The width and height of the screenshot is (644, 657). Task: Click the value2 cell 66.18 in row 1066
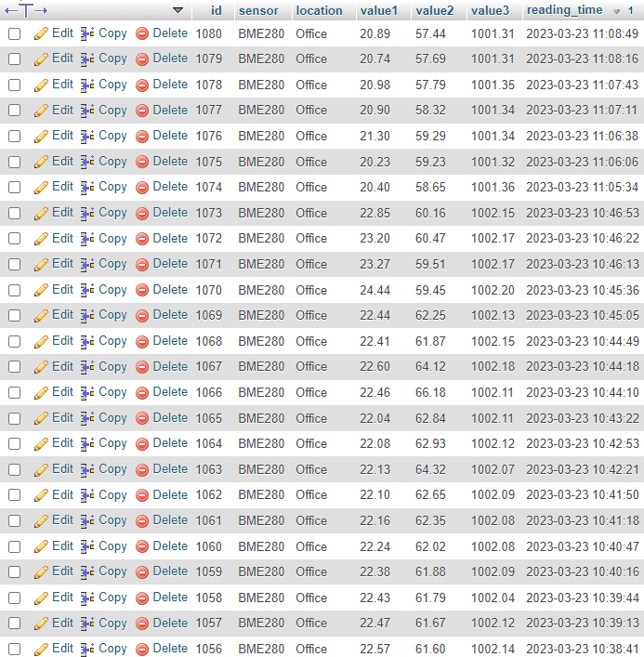pos(430,392)
